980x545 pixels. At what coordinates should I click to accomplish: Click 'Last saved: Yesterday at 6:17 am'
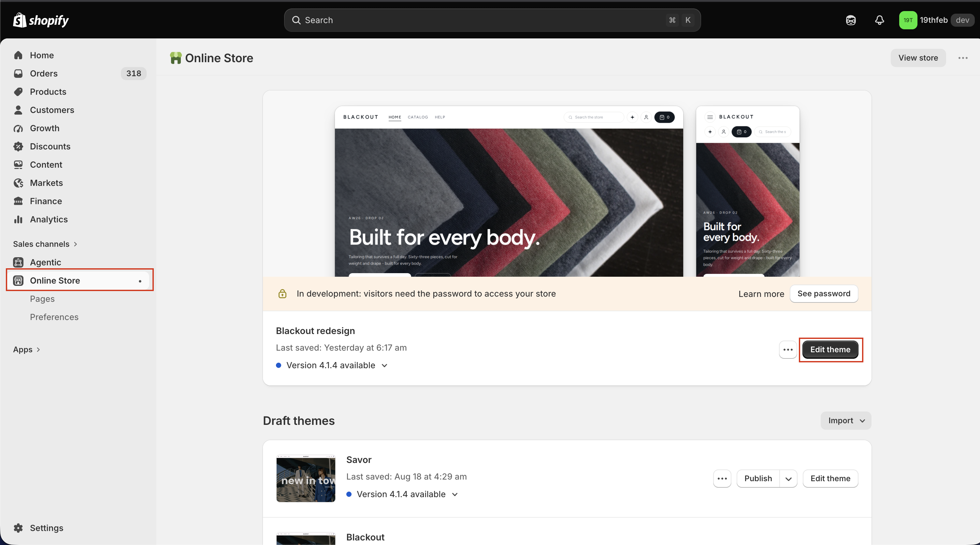pos(341,348)
